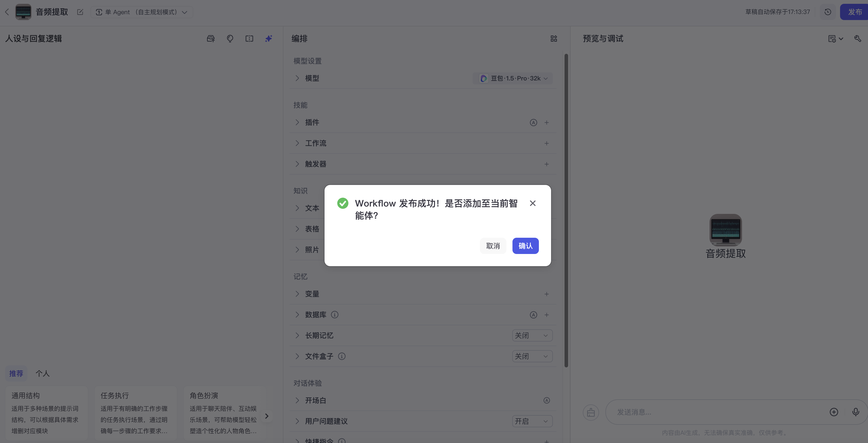Add a plugin with the plus icon
This screenshot has width=868, height=443.
coord(546,123)
